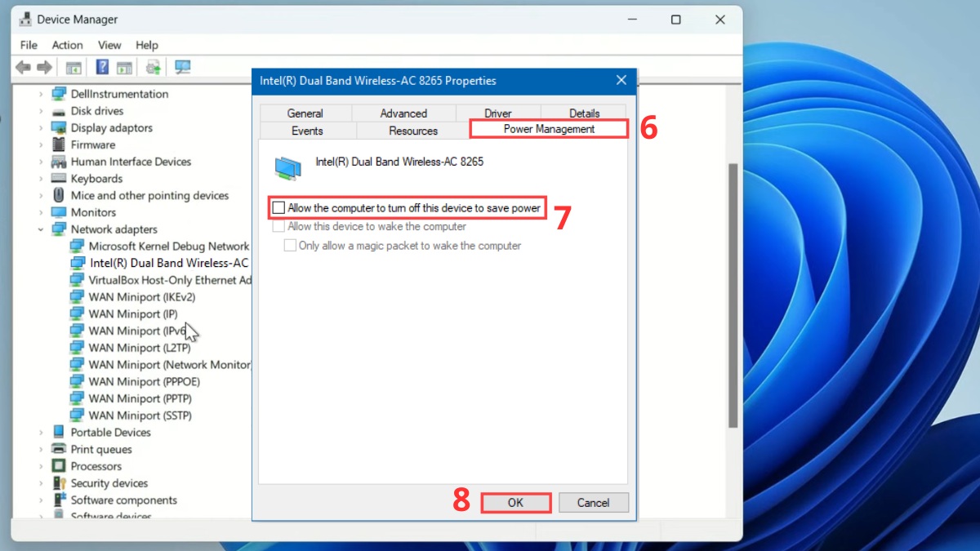Viewport: 980px width, 551px height.
Task: Click the update driver toolbar icon
Action: click(153, 68)
